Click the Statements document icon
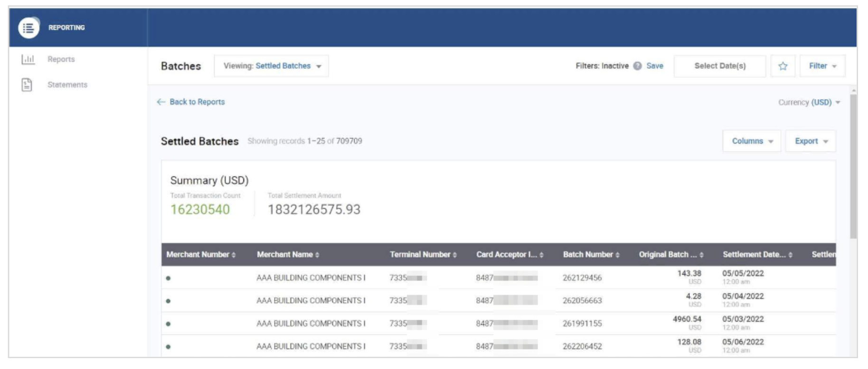The height and width of the screenshot is (369, 868). [x=27, y=85]
